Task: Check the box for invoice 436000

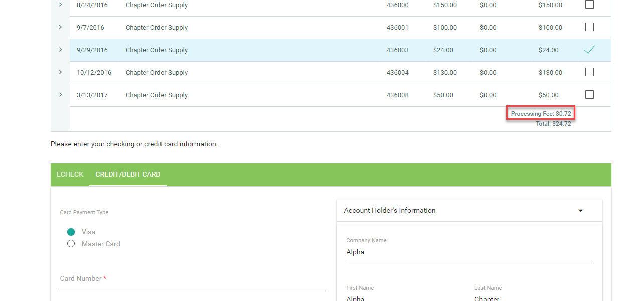Action: (x=589, y=5)
